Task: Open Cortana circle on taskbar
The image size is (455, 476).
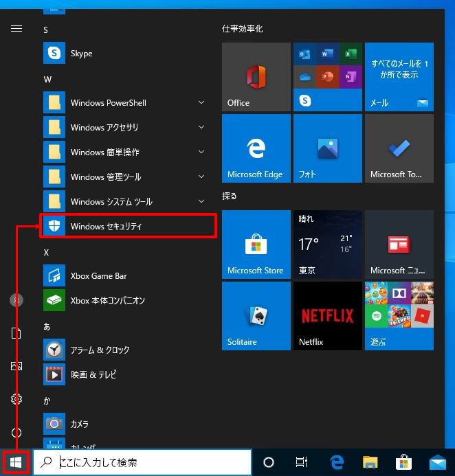Action: point(269,462)
